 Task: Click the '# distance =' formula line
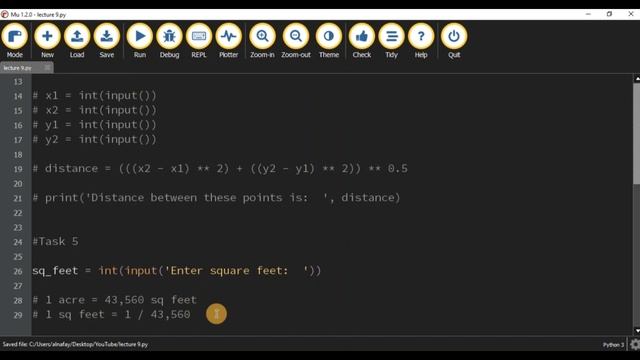[220, 169]
